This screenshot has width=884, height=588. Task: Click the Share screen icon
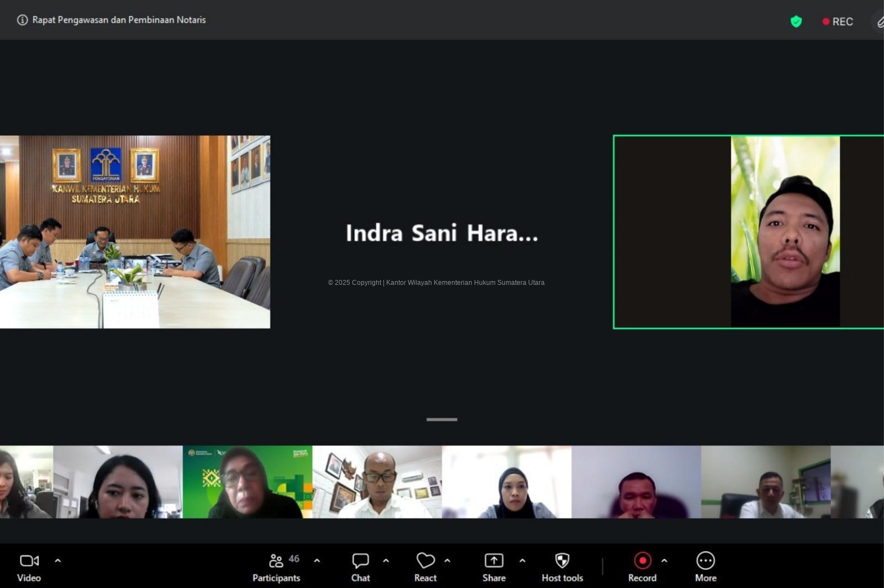493,568
